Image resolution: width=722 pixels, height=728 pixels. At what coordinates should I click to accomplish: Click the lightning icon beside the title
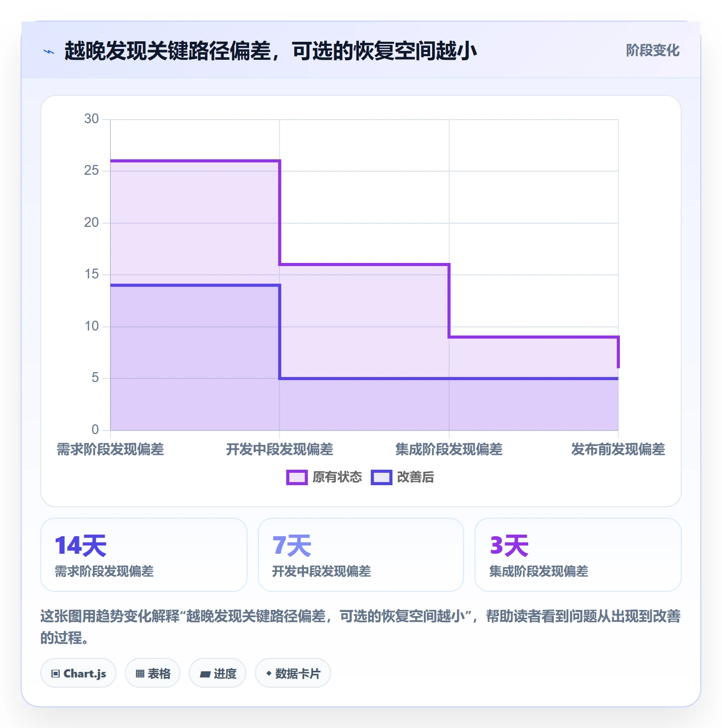coord(49,52)
